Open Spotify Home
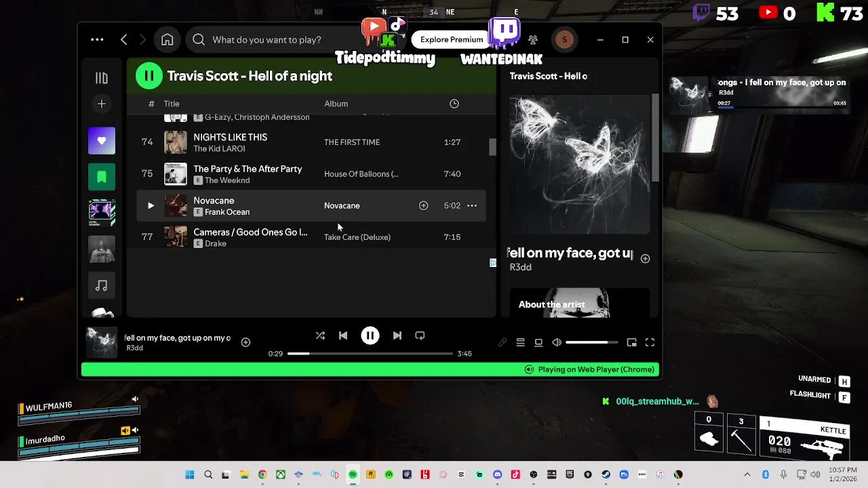868x488 pixels. pyautogui.click(x=167, y=40)
